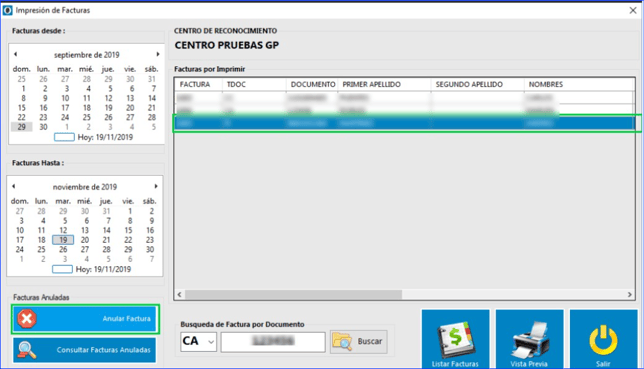
Task: Select day 21 in the septiembre 2019 calendar
Action: click(x=152, y=108)
